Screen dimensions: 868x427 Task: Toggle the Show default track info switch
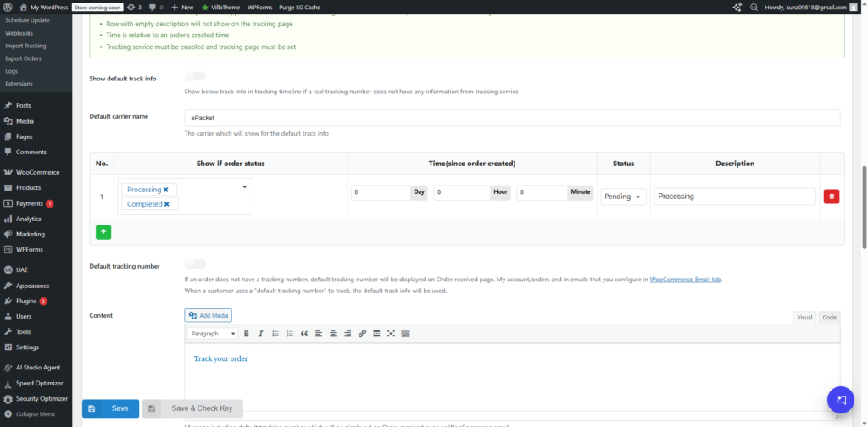pyautogui.click(x=195, y=76)
